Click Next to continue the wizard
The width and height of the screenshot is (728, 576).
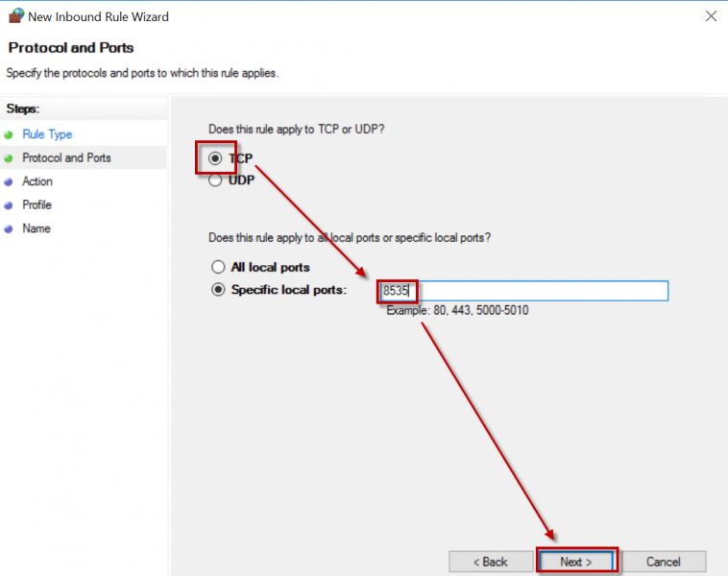(x=576, y=562)
